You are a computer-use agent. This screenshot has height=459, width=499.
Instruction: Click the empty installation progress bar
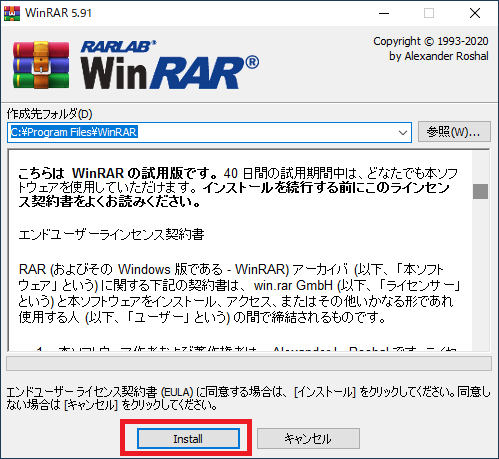(x=249, y=364)
